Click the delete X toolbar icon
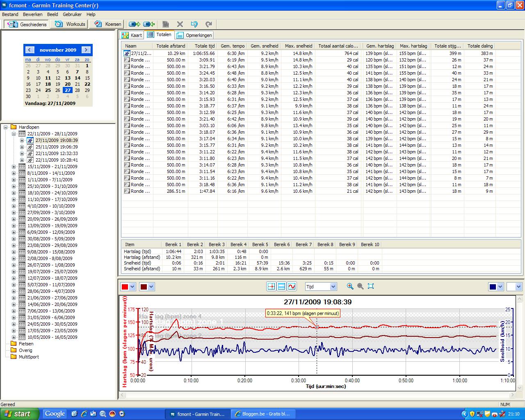 180,24
